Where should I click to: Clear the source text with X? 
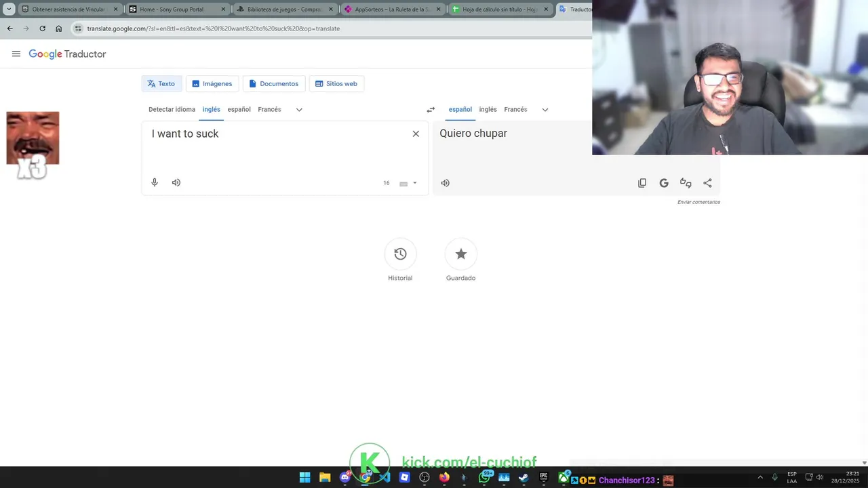pyautogui.click(x=416, y=134)
